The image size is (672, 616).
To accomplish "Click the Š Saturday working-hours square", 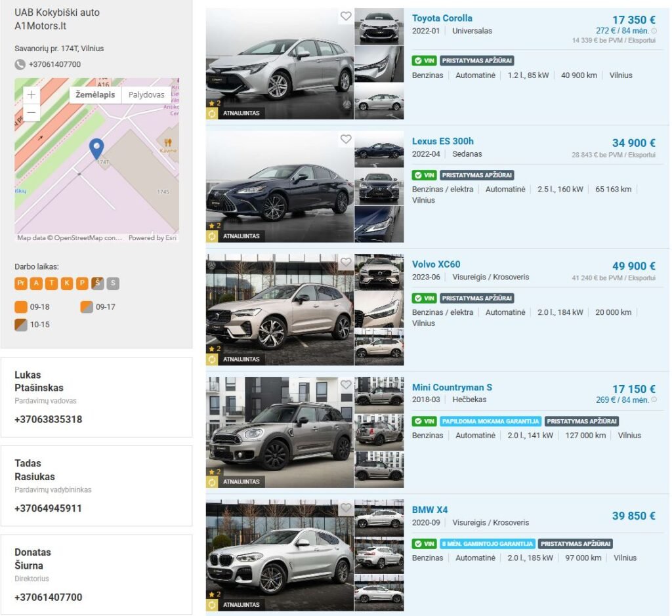I will [98, 283].
